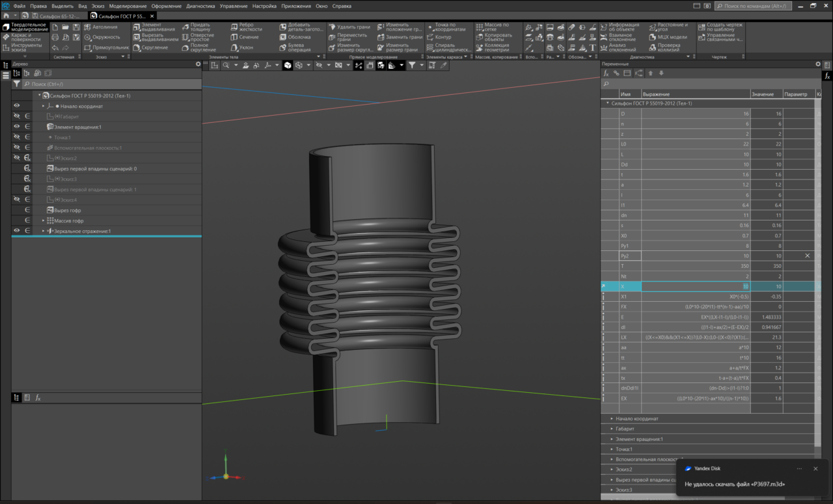Activate the Оболочка shell tool
The width and height of the screenshot is (833, 504).
coord(295,37)
